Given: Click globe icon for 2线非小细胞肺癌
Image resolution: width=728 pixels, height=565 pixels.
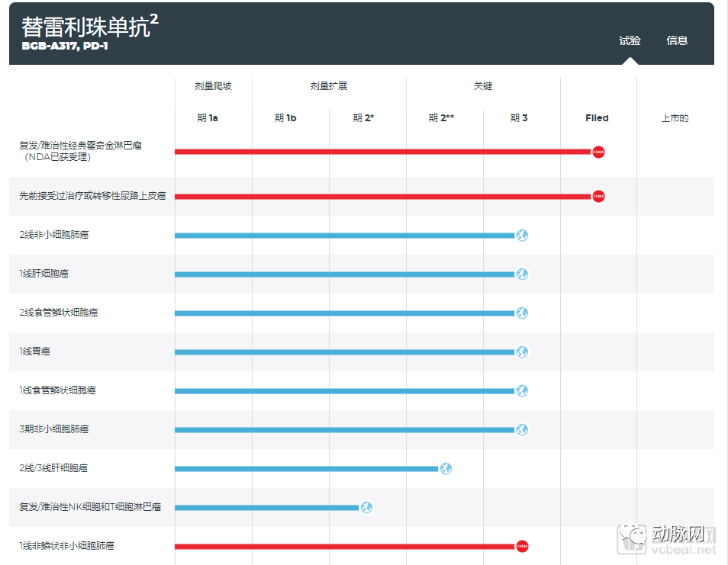Looking at the screenshot, I should tap(522, 235).
